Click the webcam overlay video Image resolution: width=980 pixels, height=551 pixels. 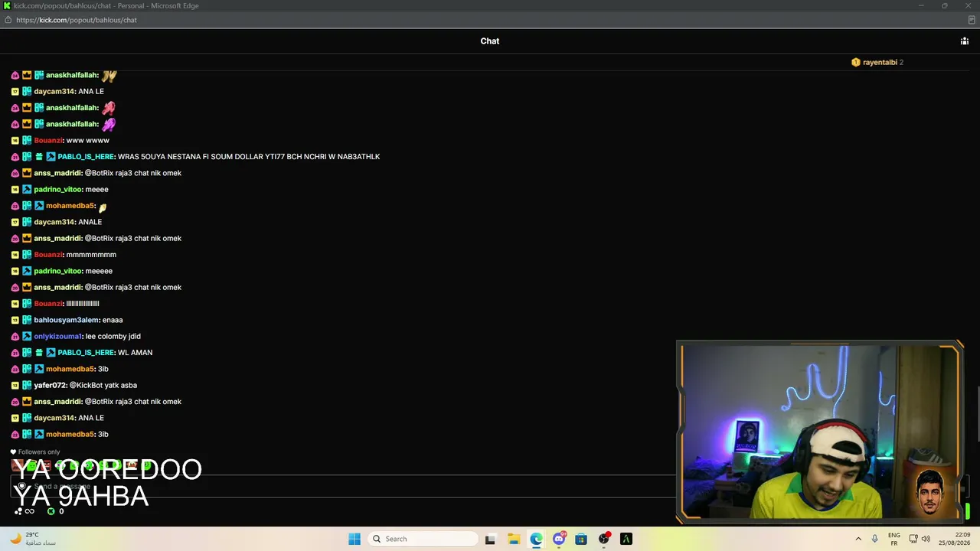coord(819,432)
